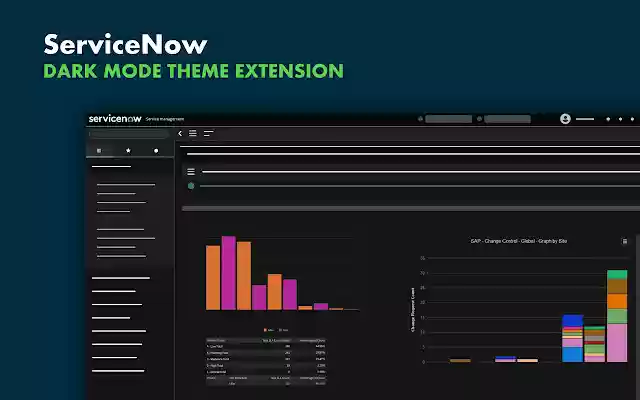Collapse navigator with the back chevron
The image size is (640, 400).
tap(180, 133)
